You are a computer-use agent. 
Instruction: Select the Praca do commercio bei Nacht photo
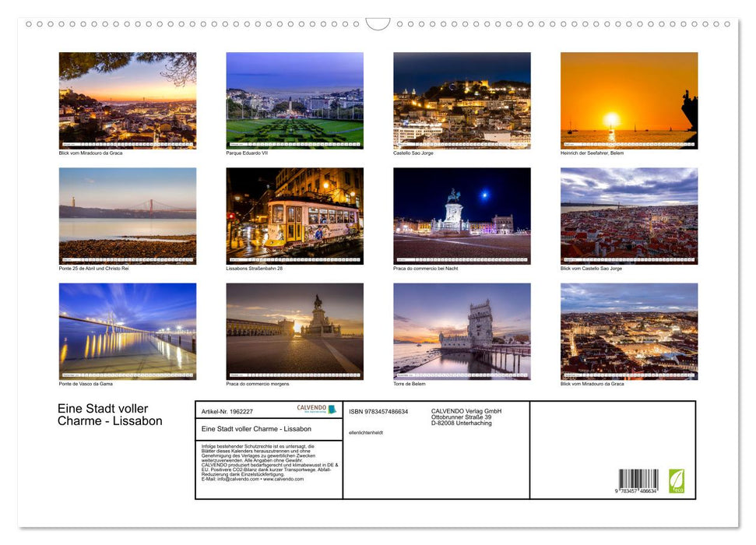(x=462, y=214)
